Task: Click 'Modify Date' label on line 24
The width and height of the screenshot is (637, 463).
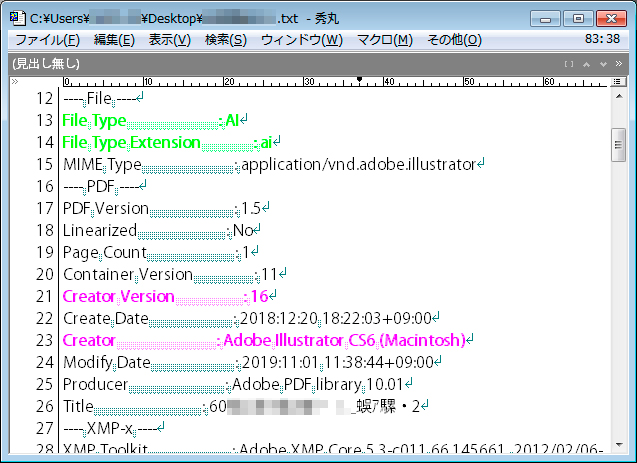Action: tap(107, 363)
